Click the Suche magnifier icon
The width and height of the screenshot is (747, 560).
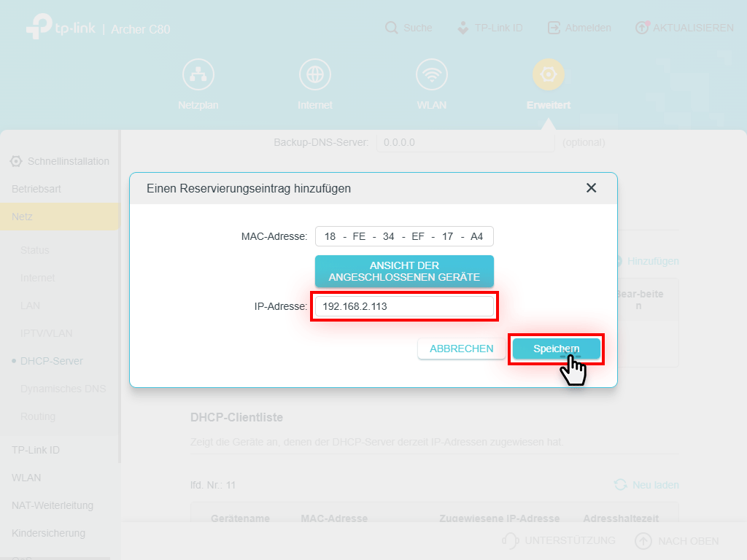[392, 28]
